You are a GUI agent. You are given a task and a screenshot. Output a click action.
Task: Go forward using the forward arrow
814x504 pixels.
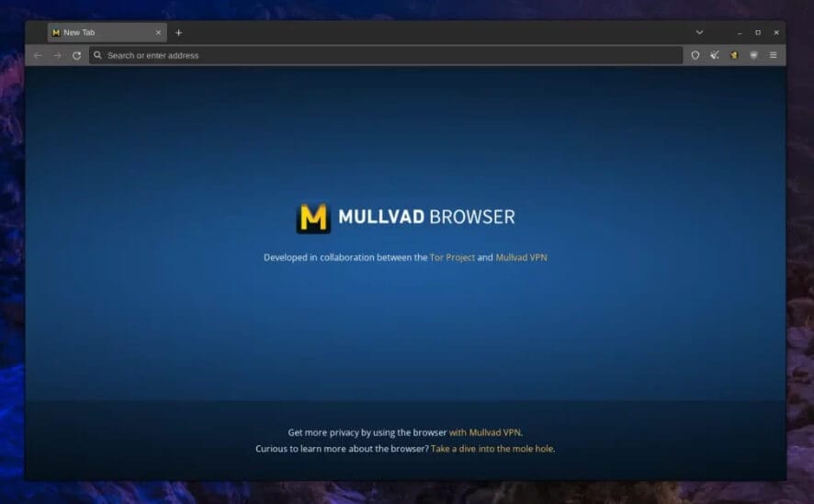click(x=57, y=55)
